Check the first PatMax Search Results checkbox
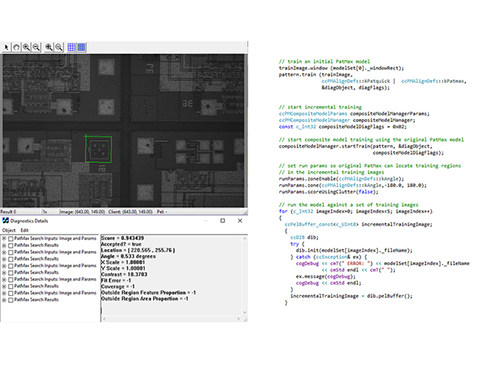 point(11,245)
